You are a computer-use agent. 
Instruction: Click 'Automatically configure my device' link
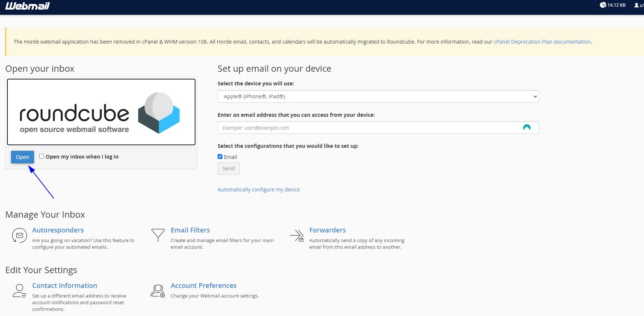(x=259, y=190)
